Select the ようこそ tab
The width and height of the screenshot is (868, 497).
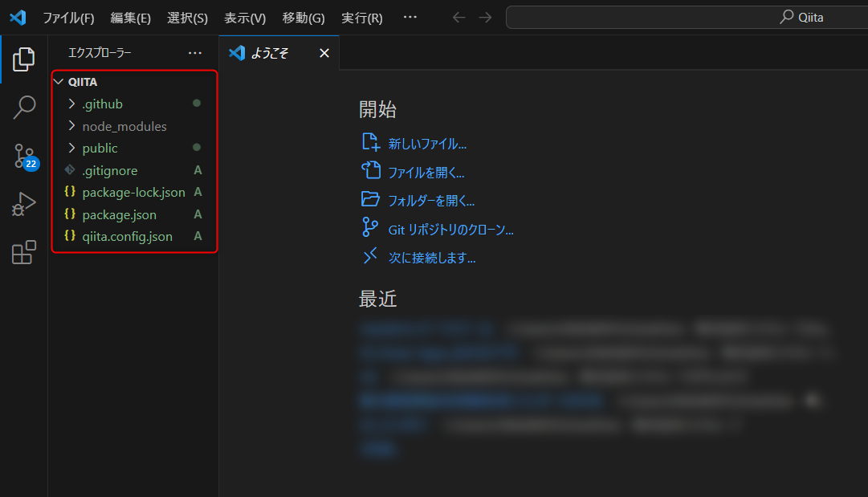coord(279,53)
